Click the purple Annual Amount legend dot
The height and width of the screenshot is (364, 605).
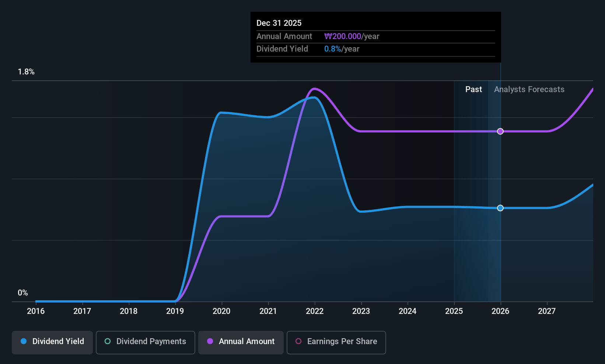pyautogui.click(x=210, y=341)
